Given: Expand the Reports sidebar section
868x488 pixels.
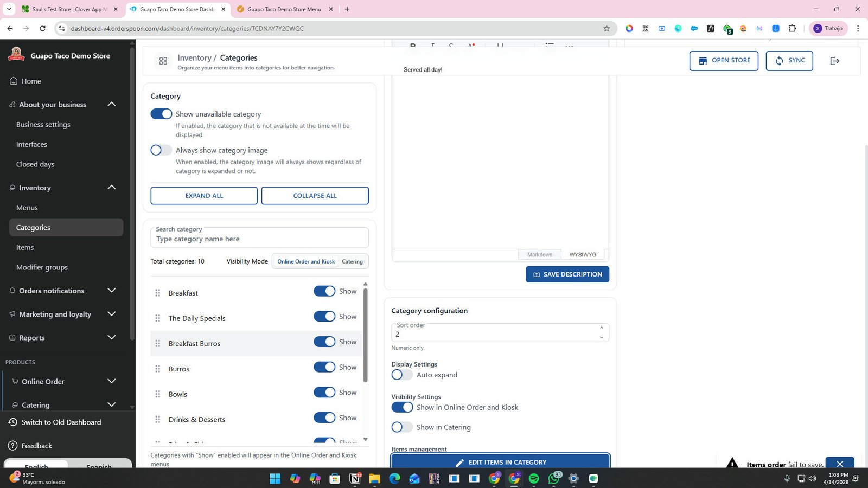Looking at the screenshot, I should 112,337.
